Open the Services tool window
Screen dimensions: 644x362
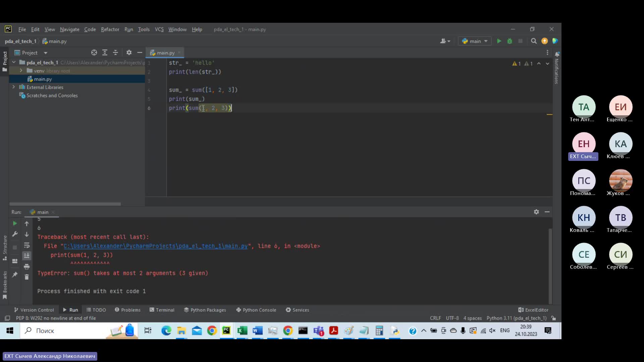click(x=297, y=310)
